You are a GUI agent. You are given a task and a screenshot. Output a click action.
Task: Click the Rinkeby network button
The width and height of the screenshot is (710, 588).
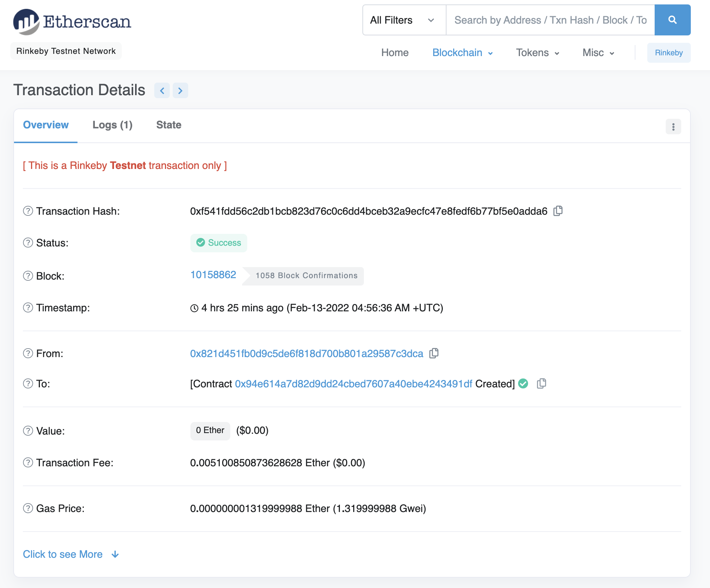pos(669,53)
